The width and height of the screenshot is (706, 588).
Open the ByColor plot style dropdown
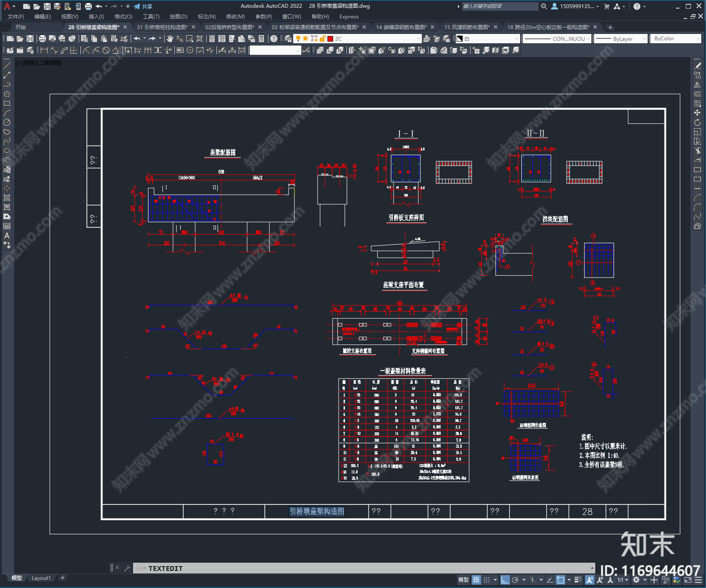(x=676, y=39)
